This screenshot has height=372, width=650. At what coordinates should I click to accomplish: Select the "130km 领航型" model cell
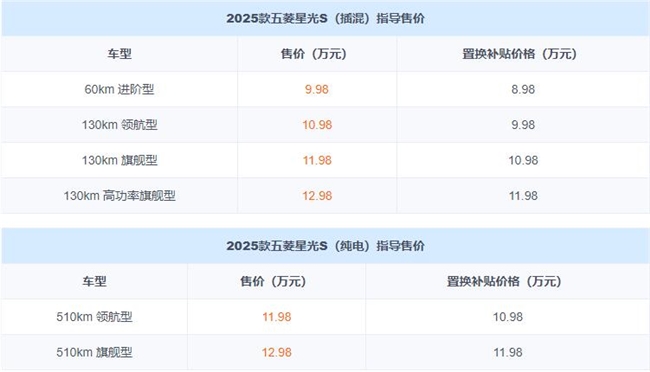(119, 125)
